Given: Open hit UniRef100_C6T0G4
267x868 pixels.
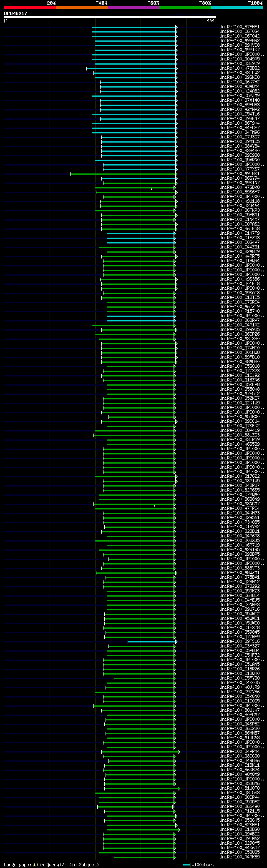Looking at the screenshot, I should pyautogui.click(x=239, y=32).
